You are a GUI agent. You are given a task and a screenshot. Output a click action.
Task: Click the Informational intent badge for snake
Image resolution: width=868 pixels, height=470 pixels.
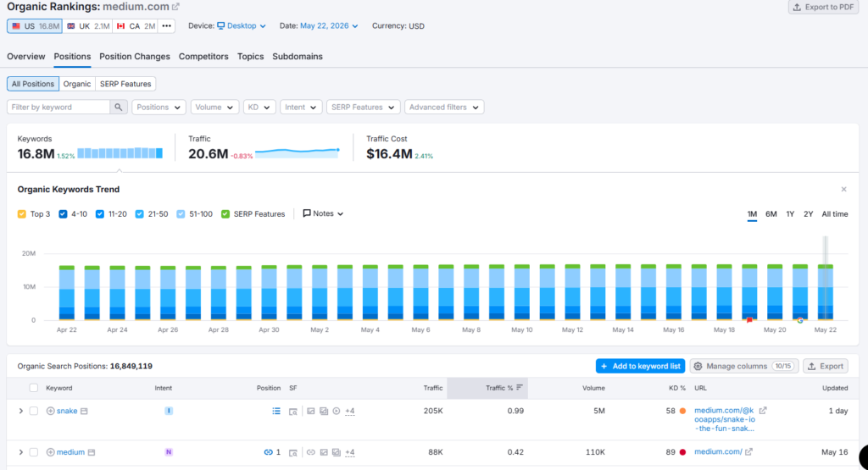[x=169, y=411]
